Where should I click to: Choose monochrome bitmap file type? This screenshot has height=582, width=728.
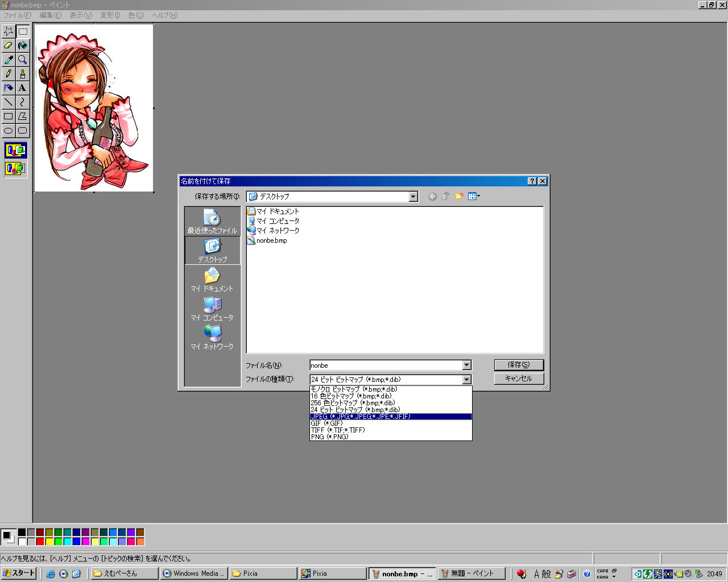tap(391, 389)
